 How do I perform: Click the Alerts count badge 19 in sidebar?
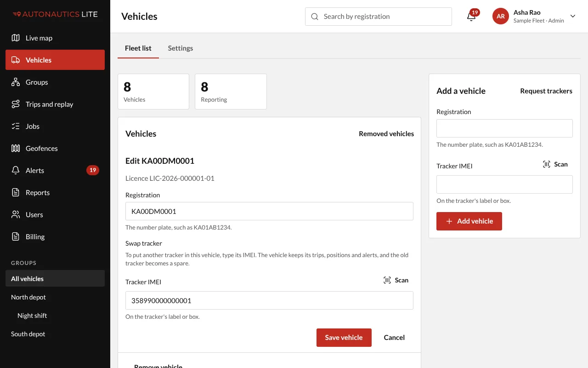(93, 170)
